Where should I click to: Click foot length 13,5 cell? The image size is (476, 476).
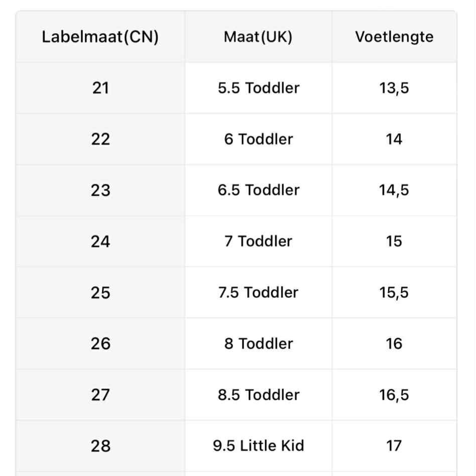coord(394,88)
